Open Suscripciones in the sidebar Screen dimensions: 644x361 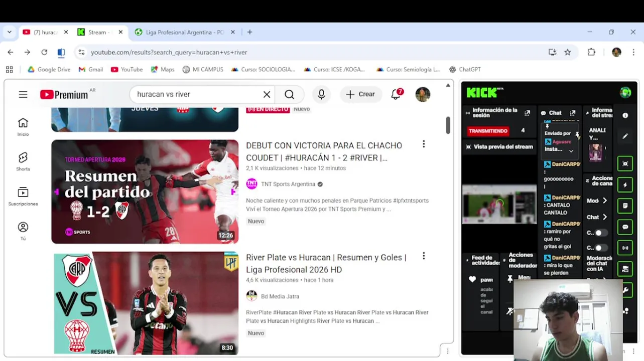23,197
